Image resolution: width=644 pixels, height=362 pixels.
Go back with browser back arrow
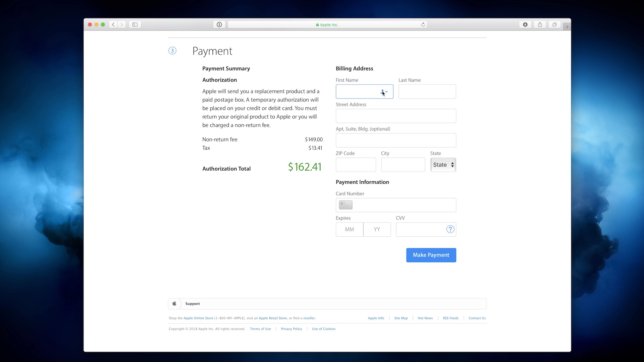113,24
